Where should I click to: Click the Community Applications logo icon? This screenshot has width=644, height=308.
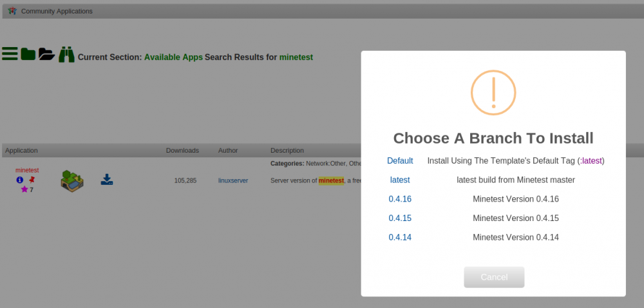pyautogui.click(x=12, y=11)
